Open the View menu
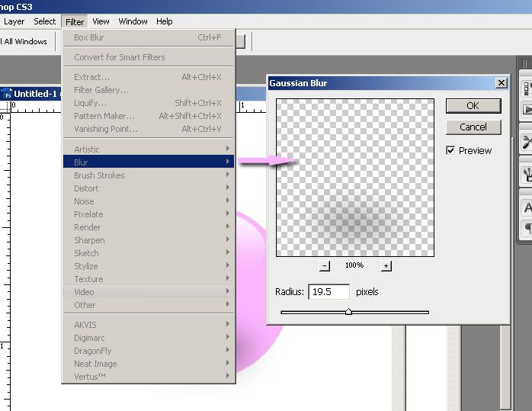The width and height of the screenshot is (532, 411). pos(101,21)
